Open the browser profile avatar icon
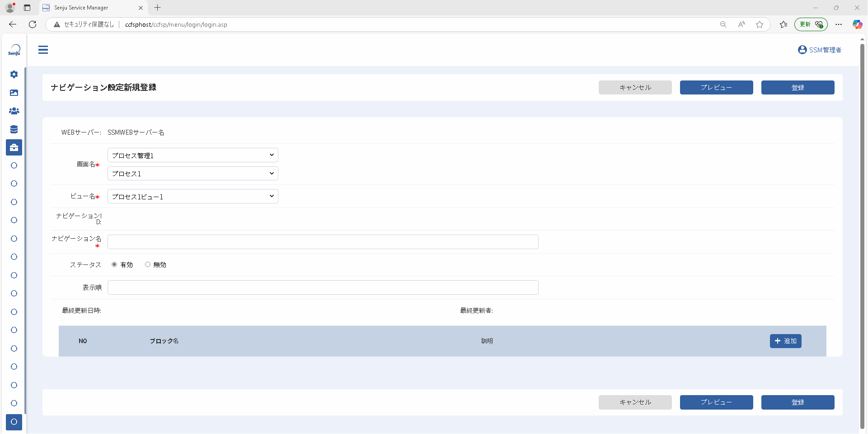 click(x=10, y=8)
